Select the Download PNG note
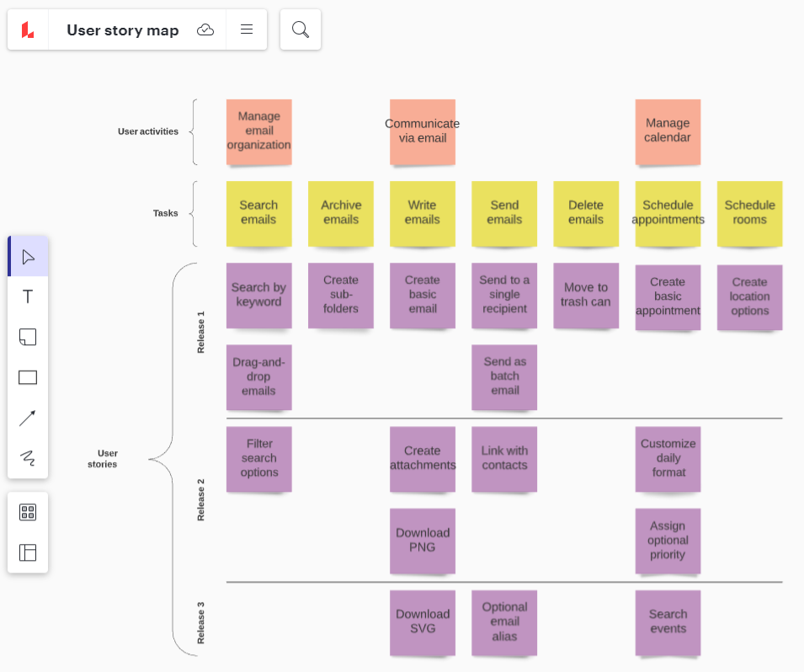 (x=423, y=541)
